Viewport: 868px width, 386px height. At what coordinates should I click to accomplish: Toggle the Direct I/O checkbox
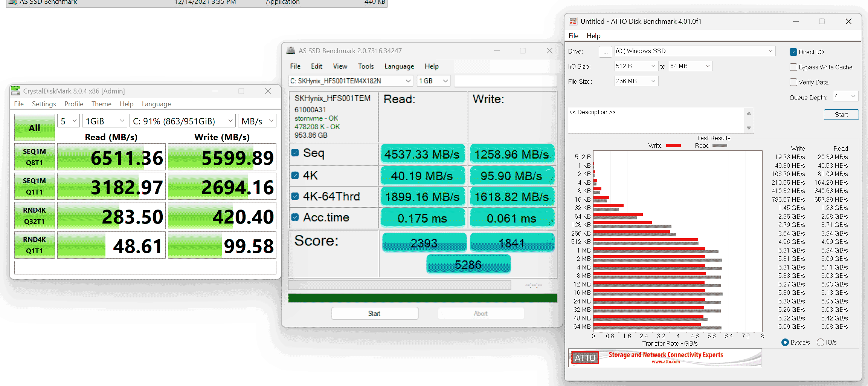pos(793,52)
